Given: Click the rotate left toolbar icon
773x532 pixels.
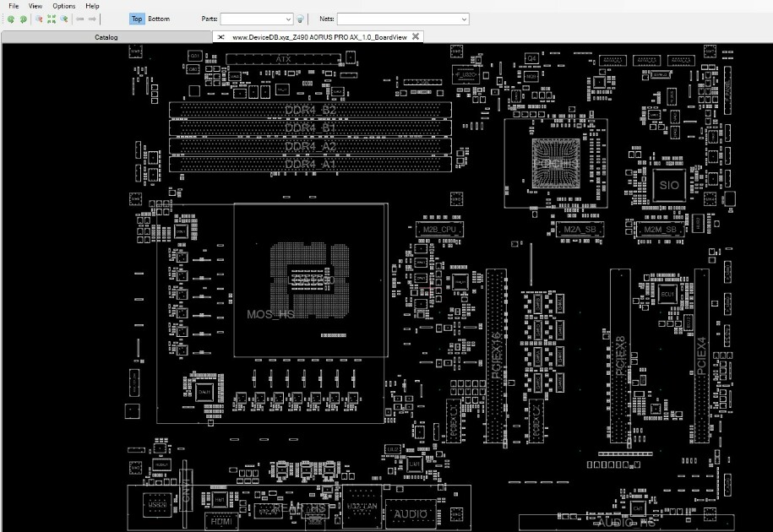Looking at the screenshot, I should click(10, 19).
